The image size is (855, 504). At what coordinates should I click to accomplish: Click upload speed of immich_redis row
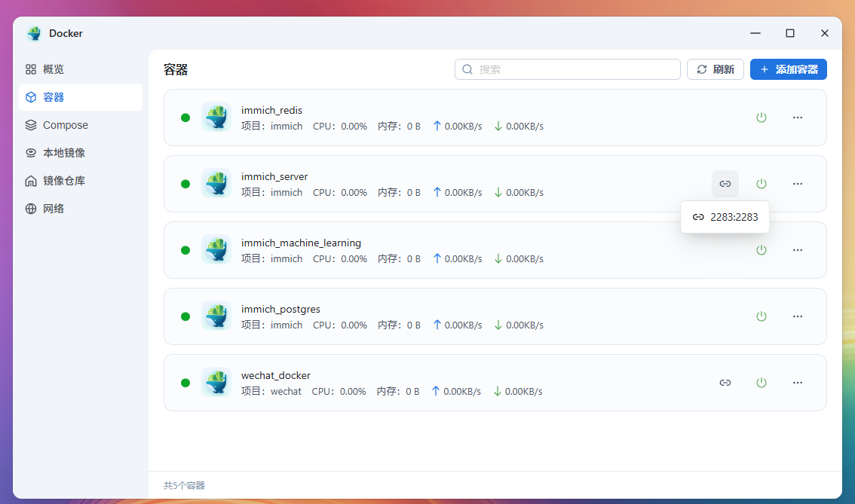[x=458, y=126]
